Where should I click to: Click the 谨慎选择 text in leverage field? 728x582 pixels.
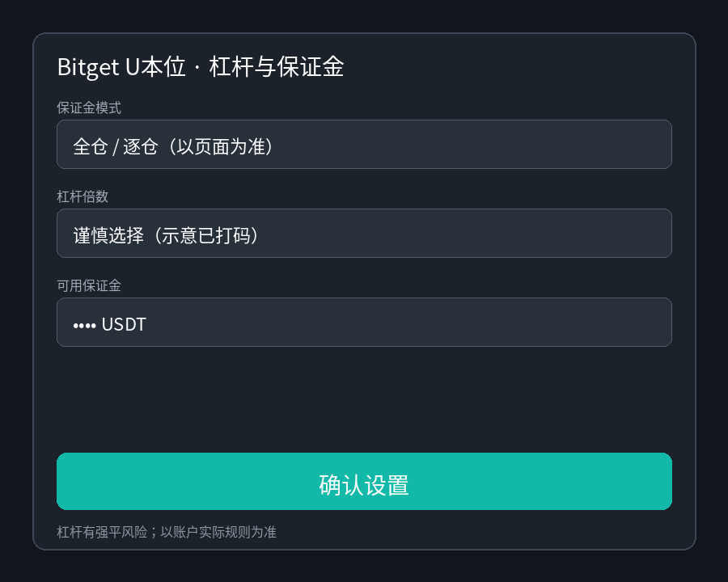click(x=108, y=235)
